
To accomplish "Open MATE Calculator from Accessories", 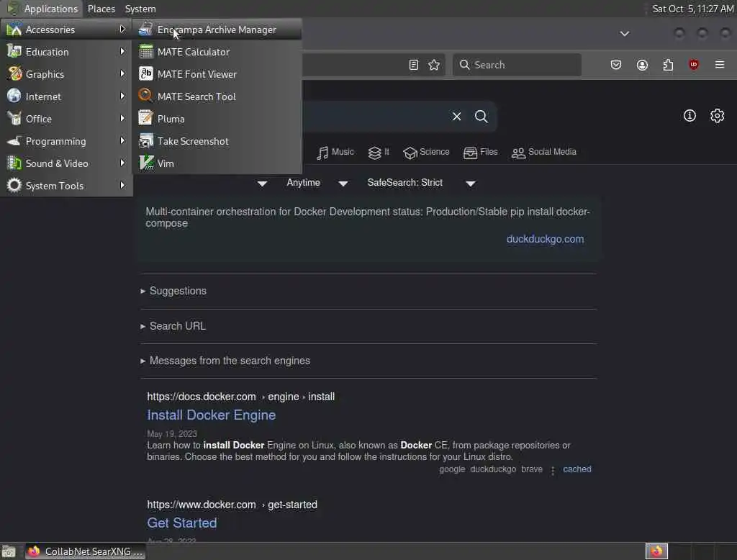I will (217, 52).
